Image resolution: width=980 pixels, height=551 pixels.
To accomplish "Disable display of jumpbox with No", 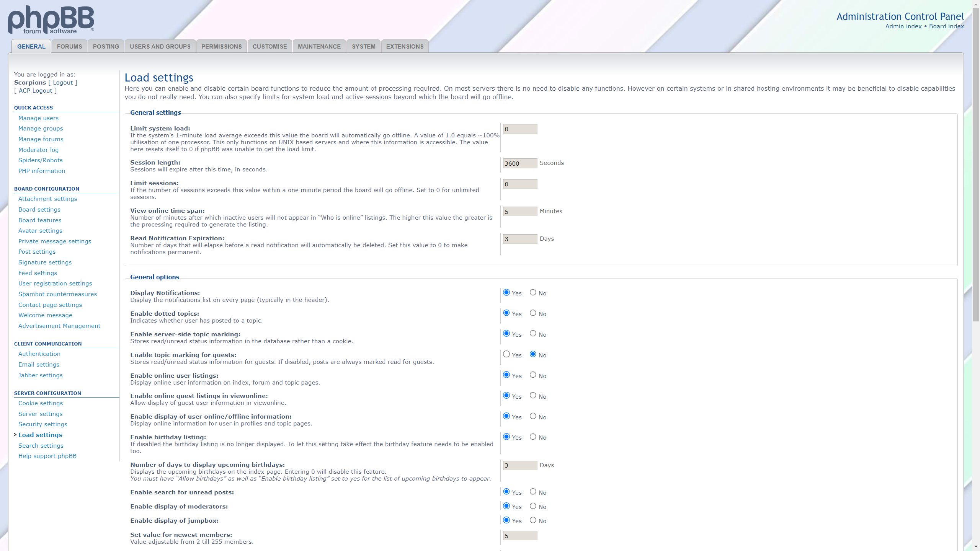I will click(533, 520).
